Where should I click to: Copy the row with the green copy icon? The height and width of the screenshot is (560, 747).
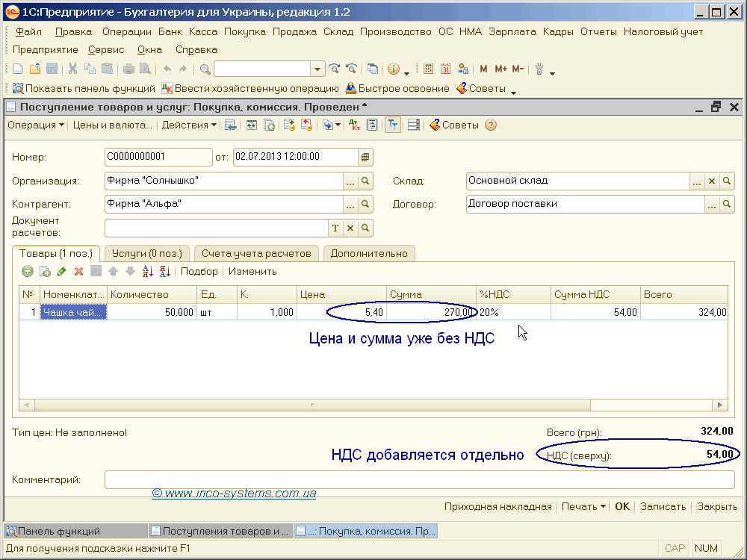click(x=45, y=272)
